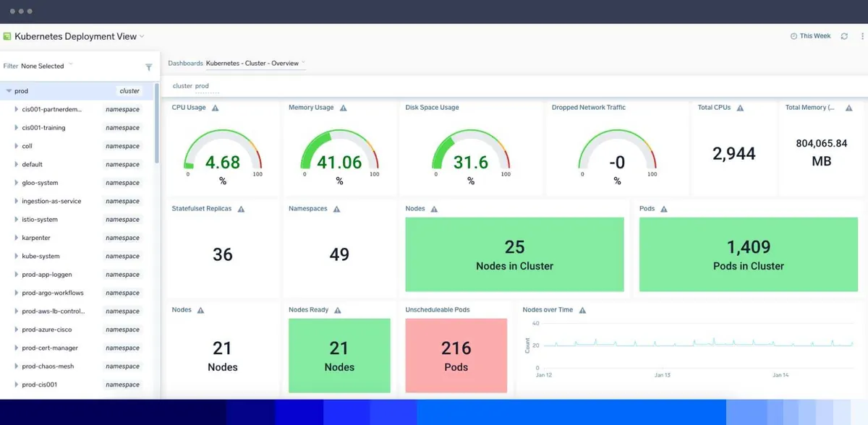
Task: Click the Total CPUs warning icon
Action: click(740, 108)
